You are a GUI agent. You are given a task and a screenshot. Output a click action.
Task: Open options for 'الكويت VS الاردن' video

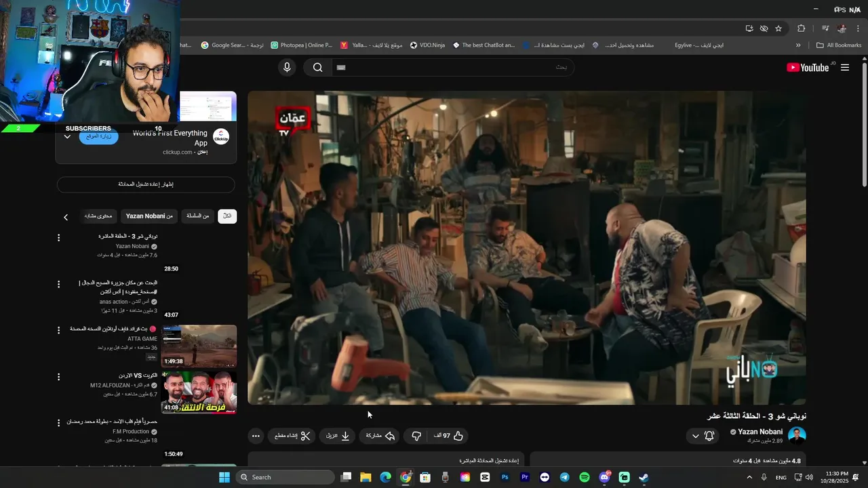(58, 376)
